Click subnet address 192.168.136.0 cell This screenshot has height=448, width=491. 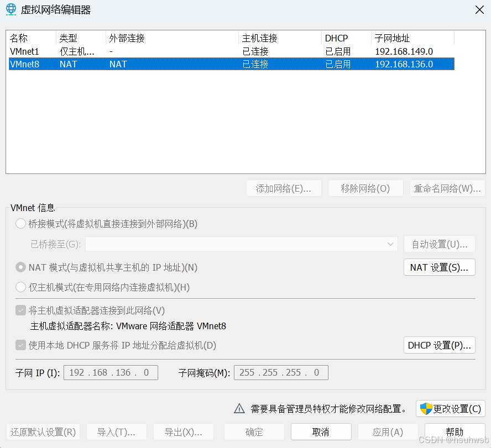[x=404, y=64]
